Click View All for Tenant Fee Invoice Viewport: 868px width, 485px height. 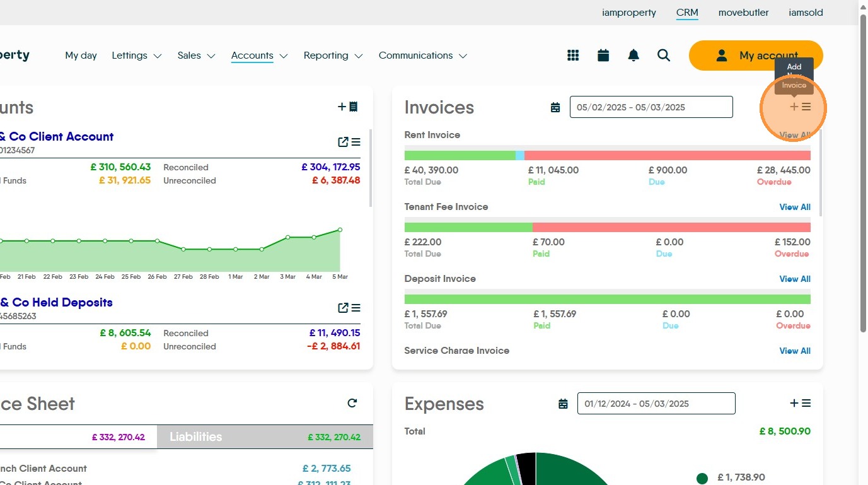coord(794,207)
